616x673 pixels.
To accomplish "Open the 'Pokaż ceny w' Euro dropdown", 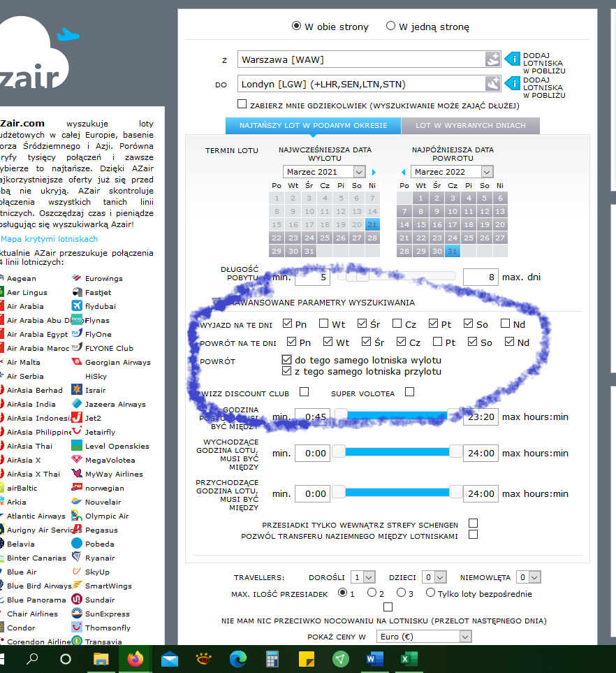I will tap(424, 637).
